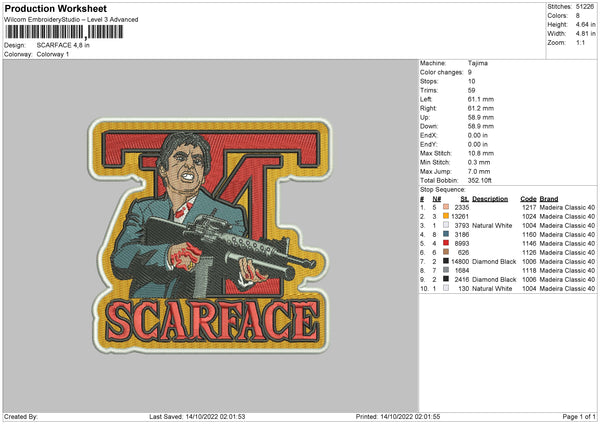Click the 'N#' column header
This screenshot has height=424, width=600.
[x=437, y=199]
